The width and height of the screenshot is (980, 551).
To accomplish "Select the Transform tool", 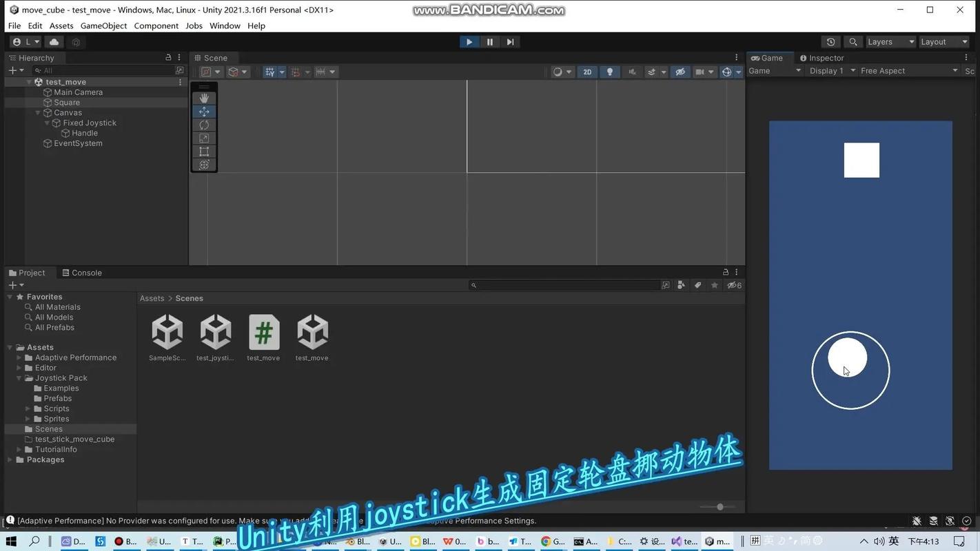I will click(204, 165).
